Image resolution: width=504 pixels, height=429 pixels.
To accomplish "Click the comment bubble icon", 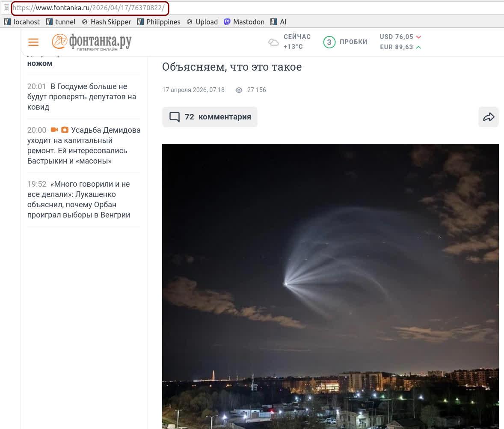I will [175, 117].
